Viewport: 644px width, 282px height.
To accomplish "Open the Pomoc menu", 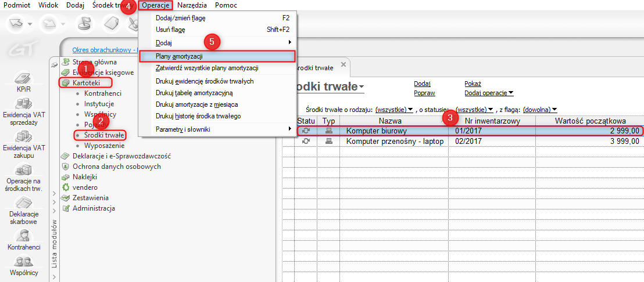I will tap(226, 5).
